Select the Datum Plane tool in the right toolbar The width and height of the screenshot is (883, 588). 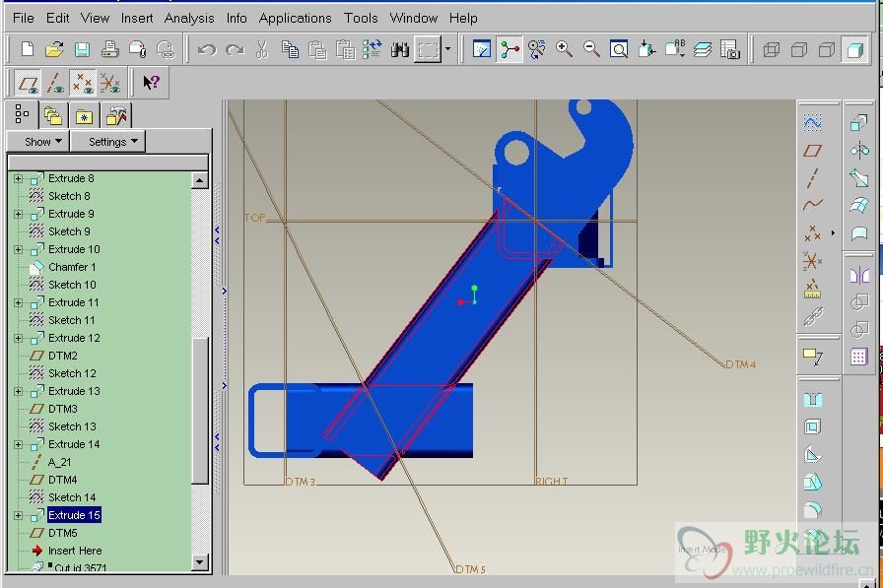coord(812,151)
